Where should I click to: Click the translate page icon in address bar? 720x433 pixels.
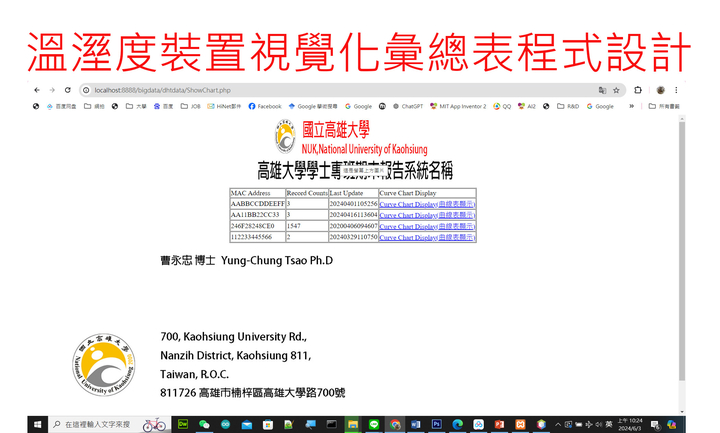(602, 90)
